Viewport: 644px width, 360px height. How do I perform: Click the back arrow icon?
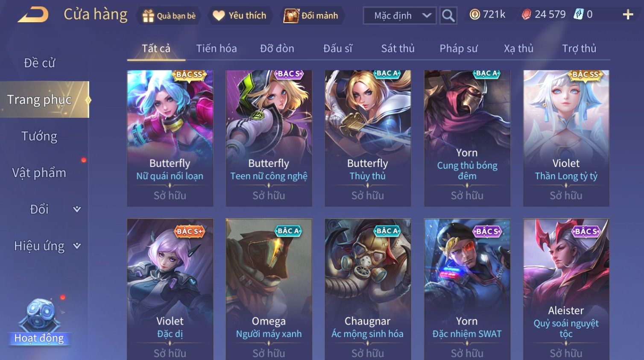[33, 15]
